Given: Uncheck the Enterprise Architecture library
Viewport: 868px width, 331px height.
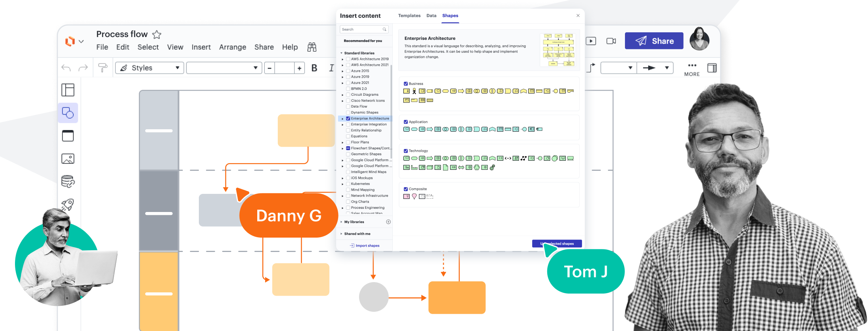Looking at the screenshot, I should pos(348,119).
